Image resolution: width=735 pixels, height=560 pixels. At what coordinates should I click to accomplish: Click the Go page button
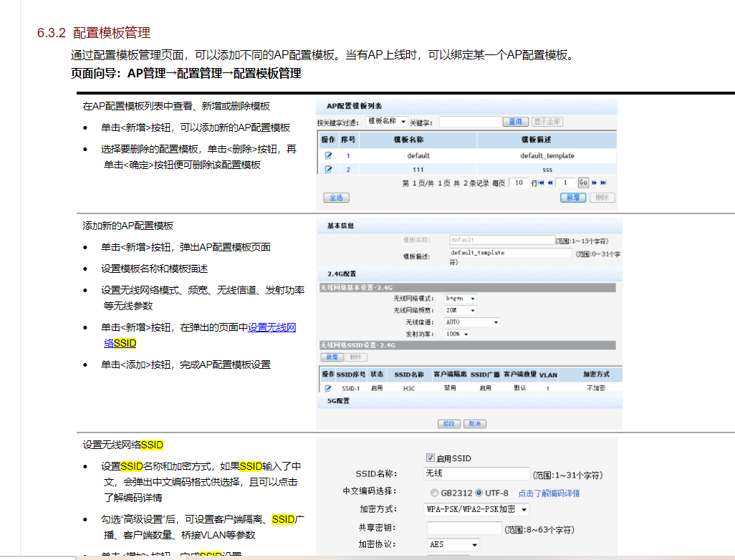click(583, 183)
